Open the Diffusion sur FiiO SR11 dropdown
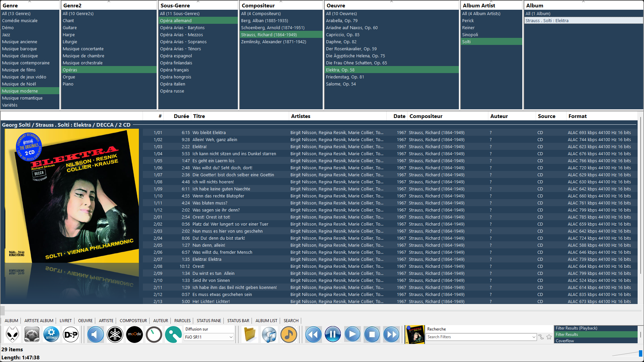This screenshot has height=362, width=644. [x=209, y=337]
